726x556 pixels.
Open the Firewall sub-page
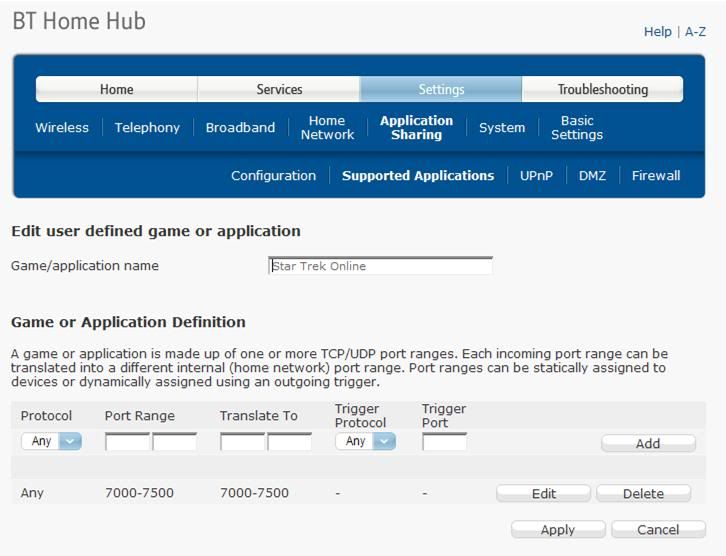pos(656,176)
